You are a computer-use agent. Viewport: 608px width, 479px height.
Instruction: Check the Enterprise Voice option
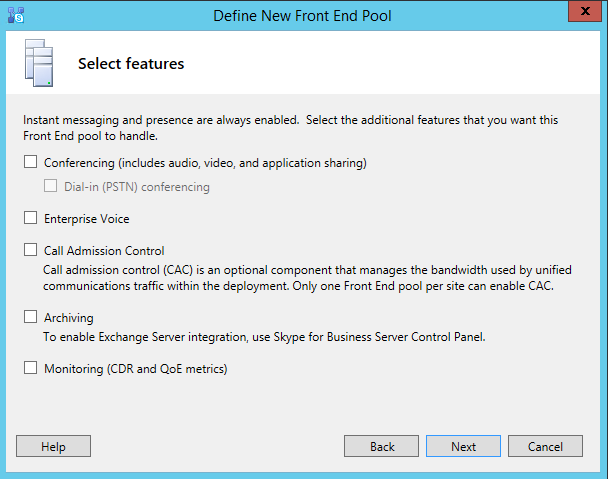click(30, 218)
